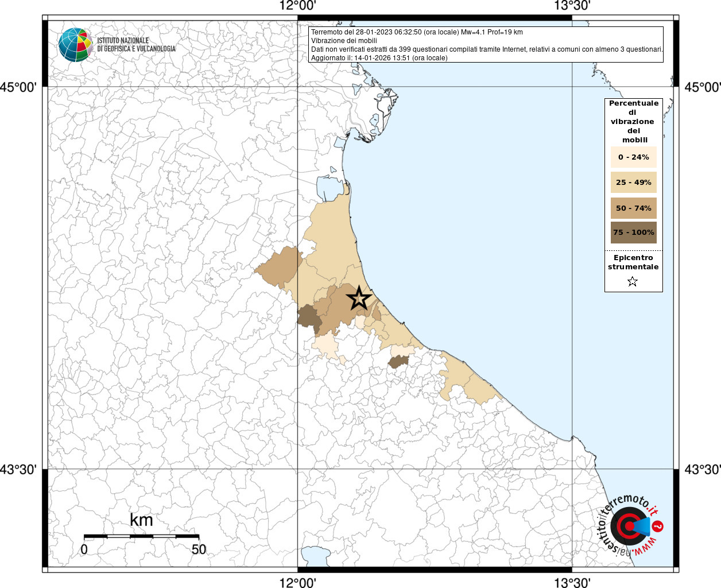Click the 43°30' label on the left axis
This screenshot has height=588, width=721.
point(18,470)
